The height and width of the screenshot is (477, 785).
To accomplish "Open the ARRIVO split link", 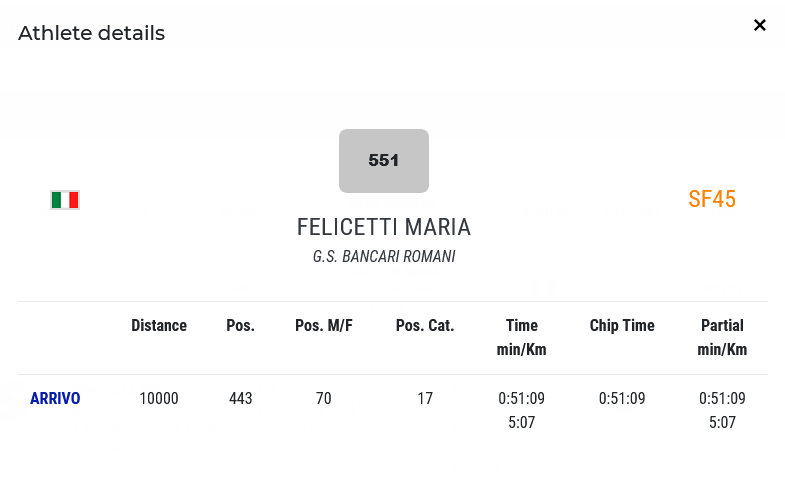I will [x=55, y=399].
